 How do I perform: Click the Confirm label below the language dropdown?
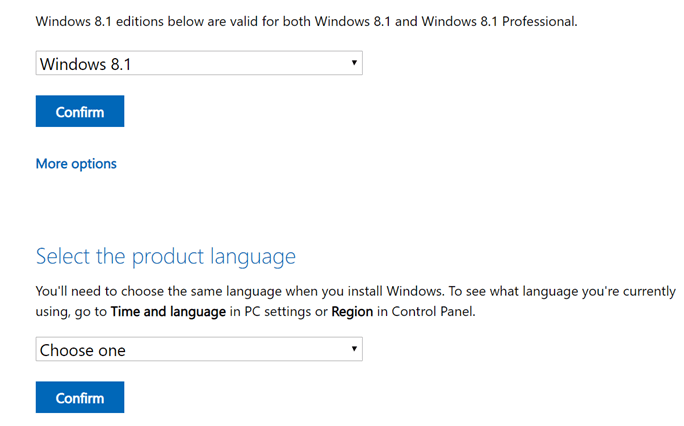pos(80,398)
